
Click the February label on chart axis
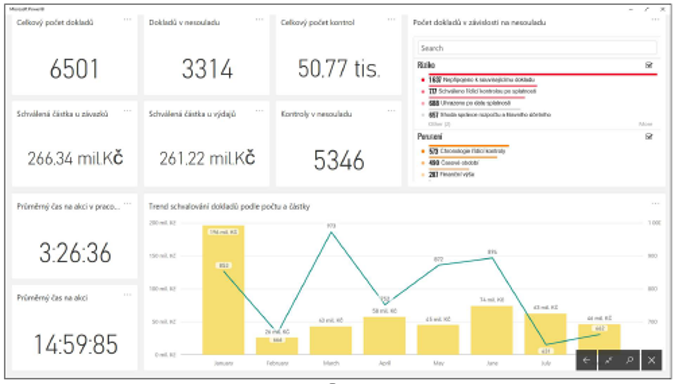pos(277,363)
